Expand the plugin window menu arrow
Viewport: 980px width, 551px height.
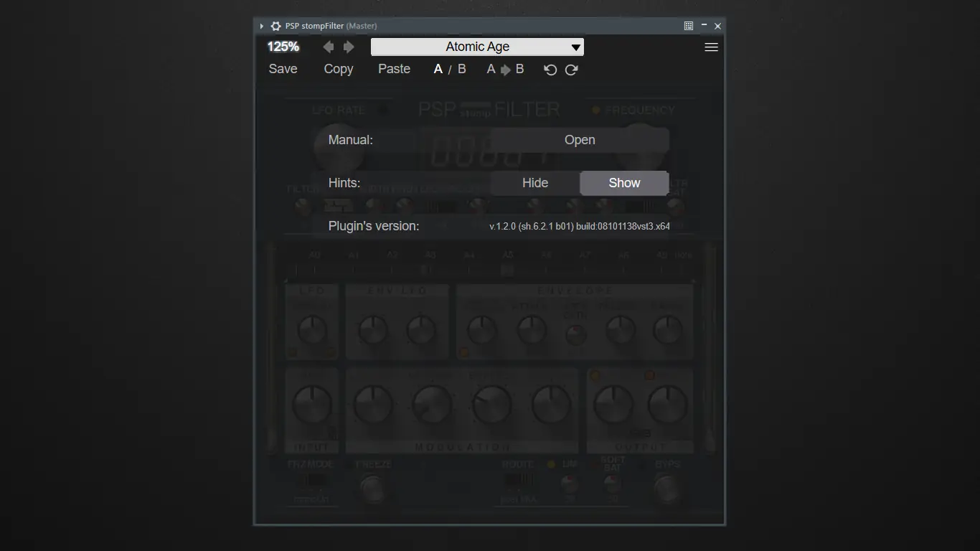point(262,26)
